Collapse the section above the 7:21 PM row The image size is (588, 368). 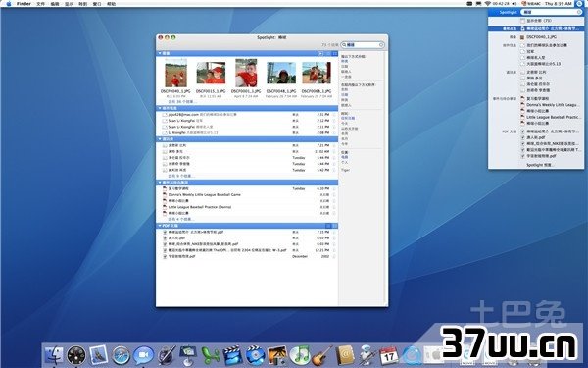pyautogui.click(x=160, y=139)
